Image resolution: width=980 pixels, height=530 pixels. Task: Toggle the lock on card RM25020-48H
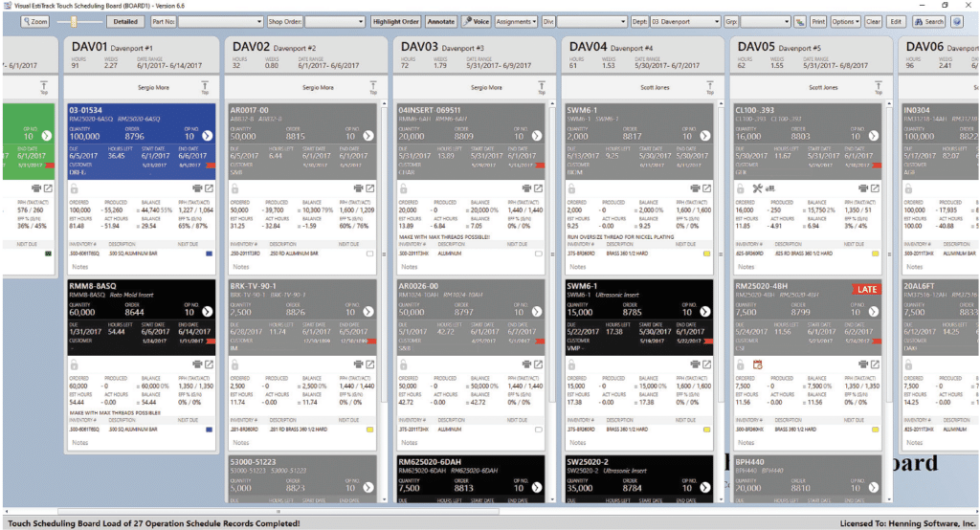pos(740,364)
